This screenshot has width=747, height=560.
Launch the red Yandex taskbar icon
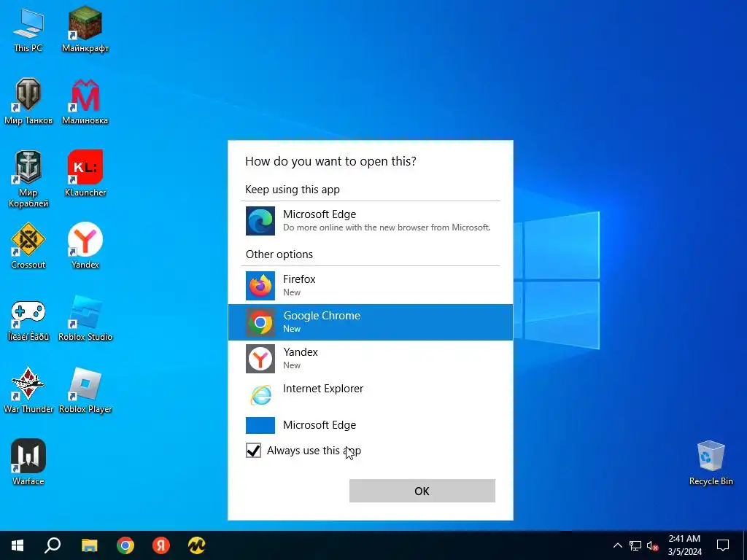(161, 545)
